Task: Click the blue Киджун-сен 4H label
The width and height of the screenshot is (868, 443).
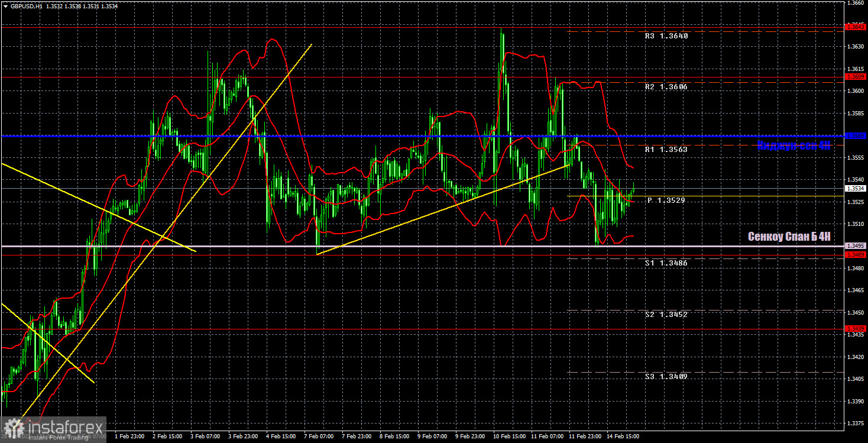Action: pos(794,145)
